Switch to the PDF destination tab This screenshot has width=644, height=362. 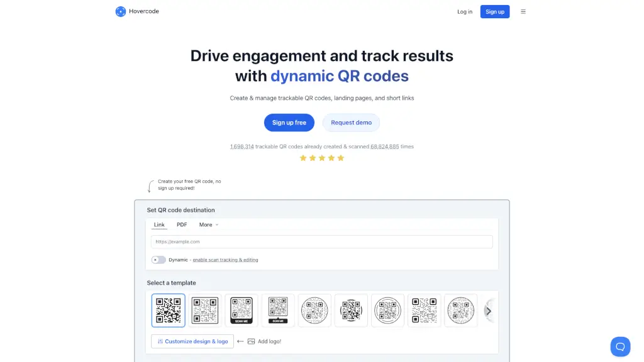click(x=182, y=224)
